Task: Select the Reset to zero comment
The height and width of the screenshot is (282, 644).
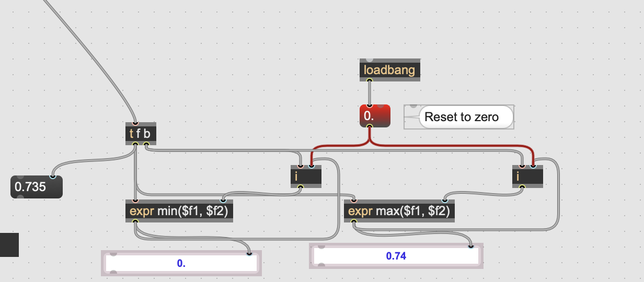Action: click(x=460, y=116)
